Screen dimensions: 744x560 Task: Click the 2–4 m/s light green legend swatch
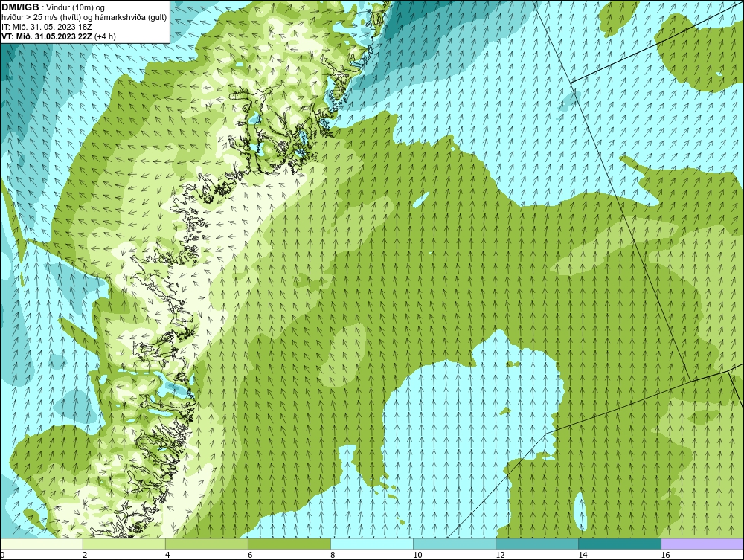coord(124,544)
